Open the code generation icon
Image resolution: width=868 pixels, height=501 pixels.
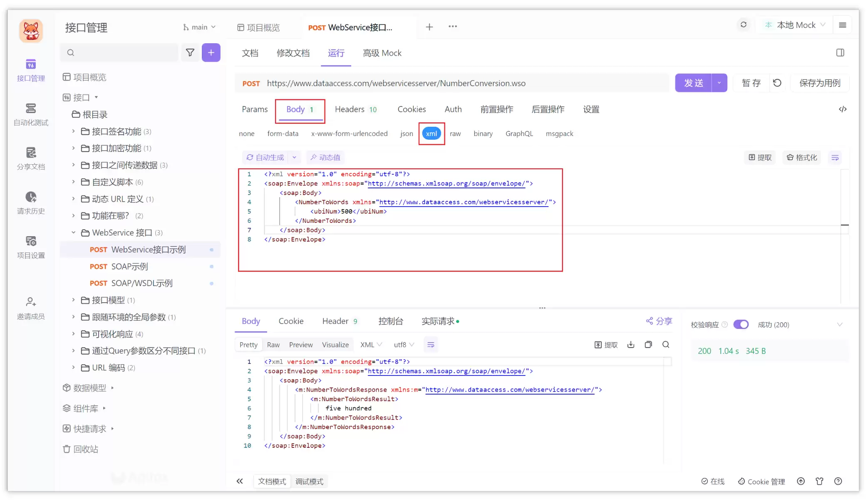(843, 109)
